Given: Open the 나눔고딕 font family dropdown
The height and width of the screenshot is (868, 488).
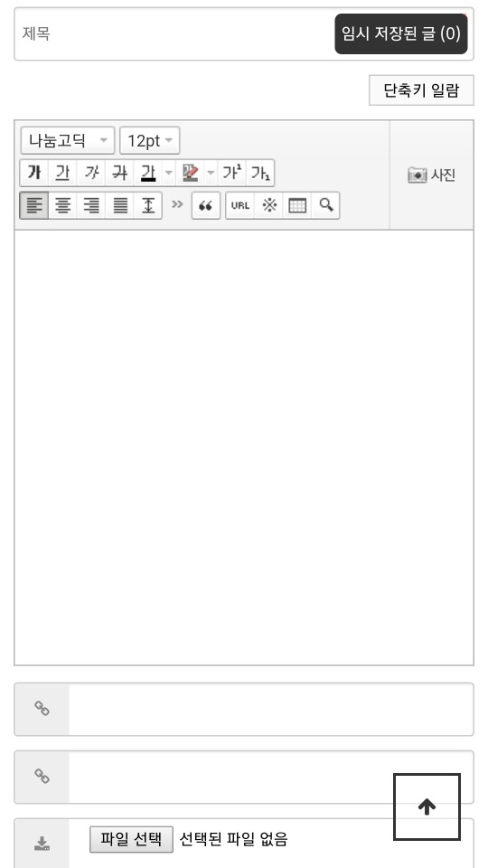Looking at the screenshot, I should (x=68, y=141).
